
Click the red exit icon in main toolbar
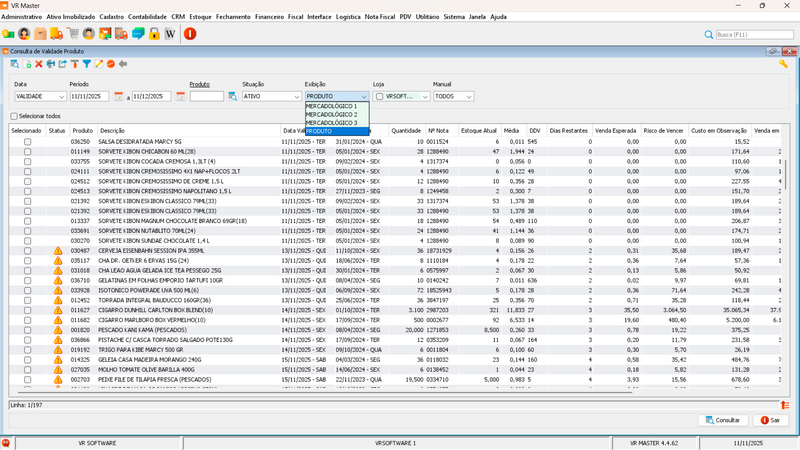190,34
